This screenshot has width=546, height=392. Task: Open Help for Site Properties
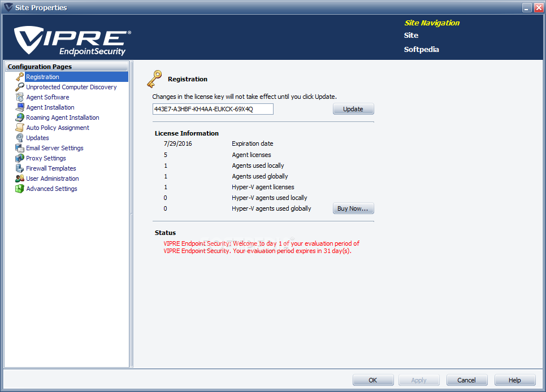tap(515, 380)
